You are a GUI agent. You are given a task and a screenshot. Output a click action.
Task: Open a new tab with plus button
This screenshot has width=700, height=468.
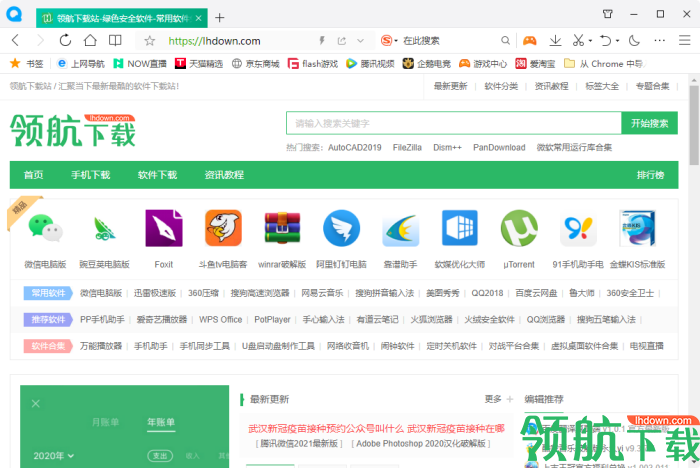[x=219, y=18]
